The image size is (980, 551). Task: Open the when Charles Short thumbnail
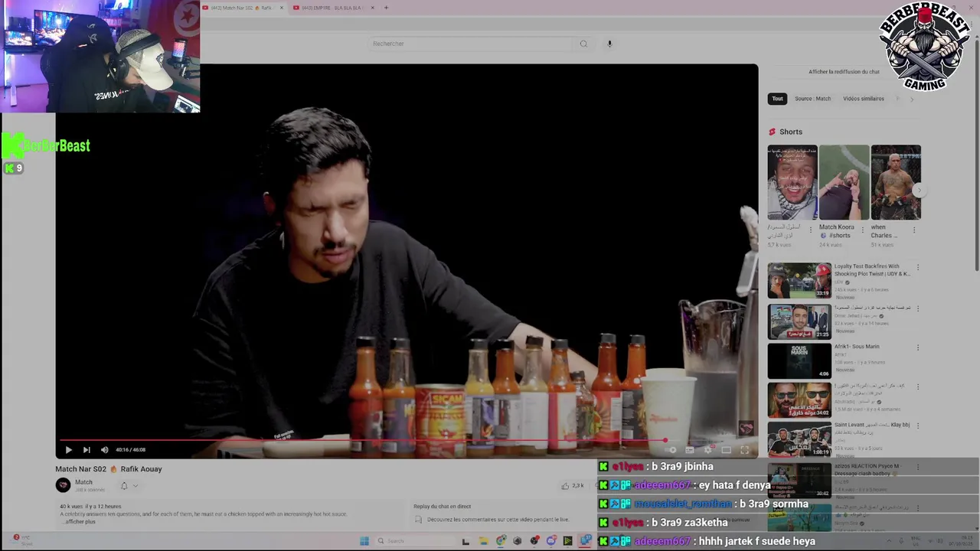pos(896,182)
